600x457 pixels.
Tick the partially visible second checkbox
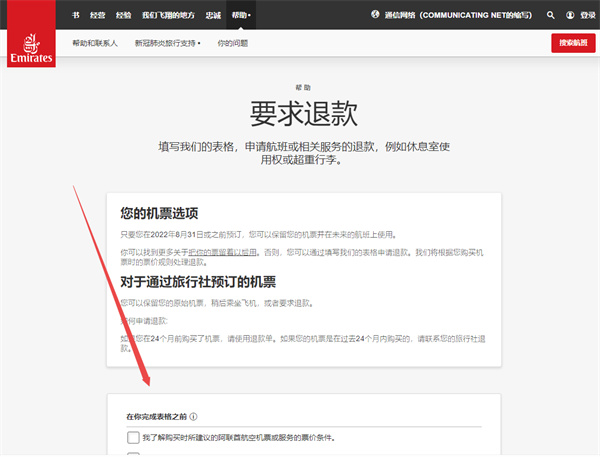pyautogui.click(x=134, y=454)
